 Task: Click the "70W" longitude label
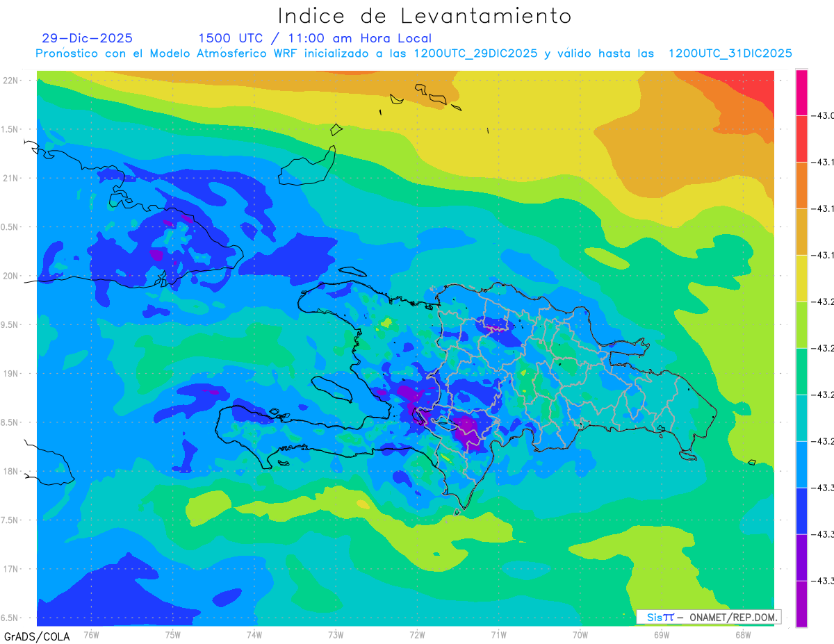580,634
